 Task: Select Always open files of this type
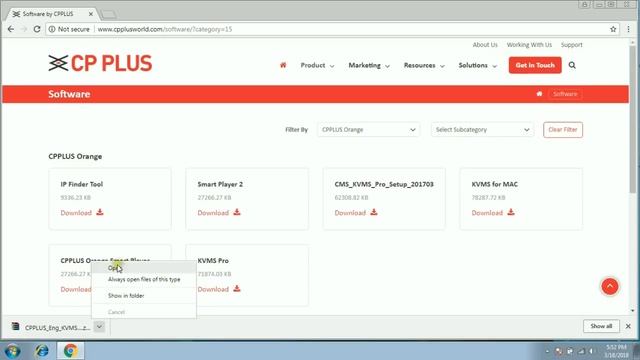tap(144, 280)
